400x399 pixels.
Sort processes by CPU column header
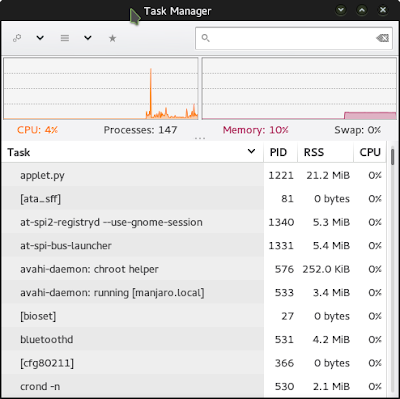point(370,152)
